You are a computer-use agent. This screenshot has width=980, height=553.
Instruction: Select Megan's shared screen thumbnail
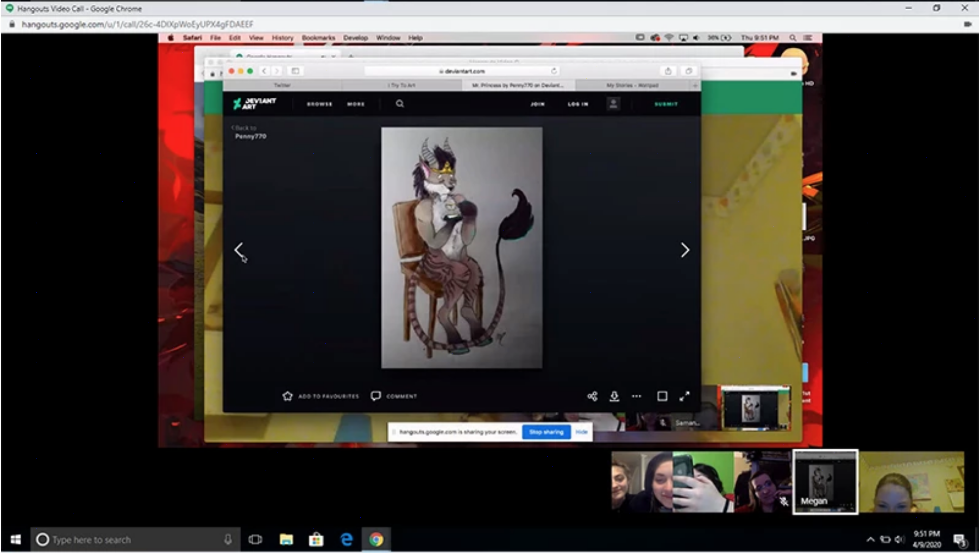coord(826,482)
